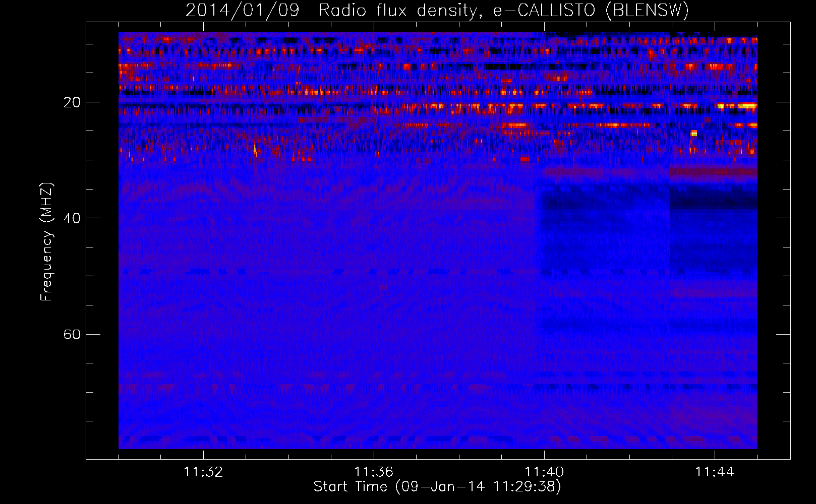Screen dimensions: 816x504
Task: Click the 'e-CALLISTO (BLENSW)' title text
Action: pos(591,11)
